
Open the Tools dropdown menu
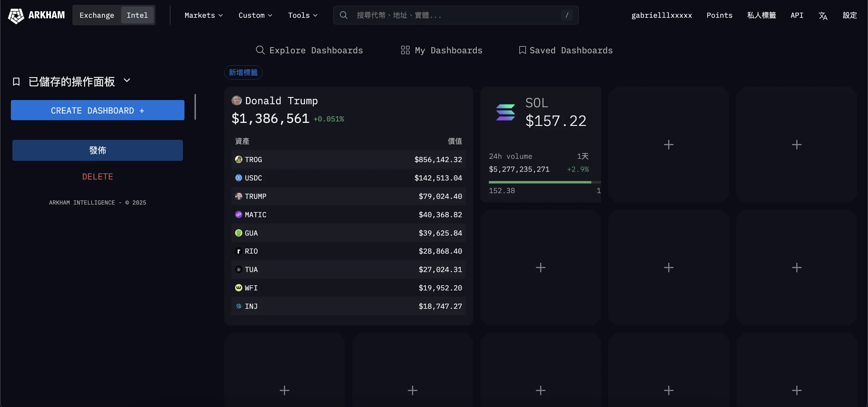point(303,15)
